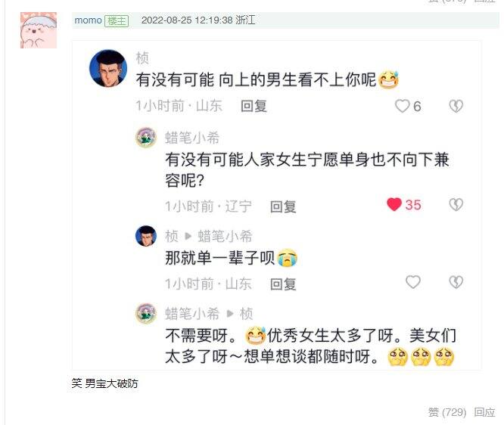Open 蜡笔小希's avatar beside first reply
This screenshot has height=425, width=504.
coord(146,137)
